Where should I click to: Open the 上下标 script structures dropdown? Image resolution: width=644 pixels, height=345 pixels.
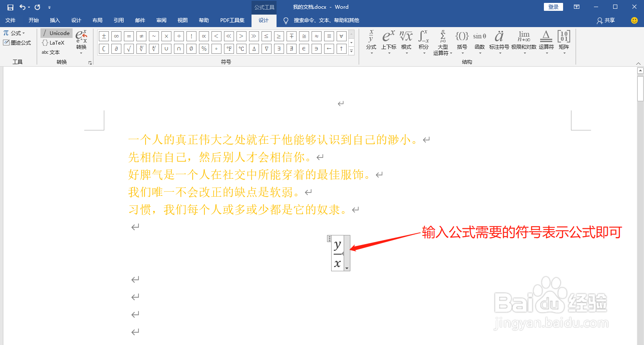click(389, 42)
